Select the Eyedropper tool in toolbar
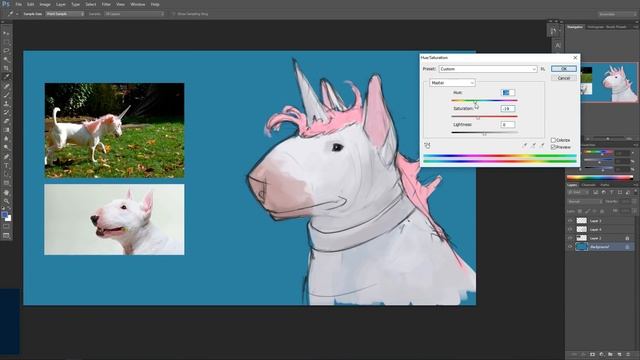640x360 pixels. [6, 77]
